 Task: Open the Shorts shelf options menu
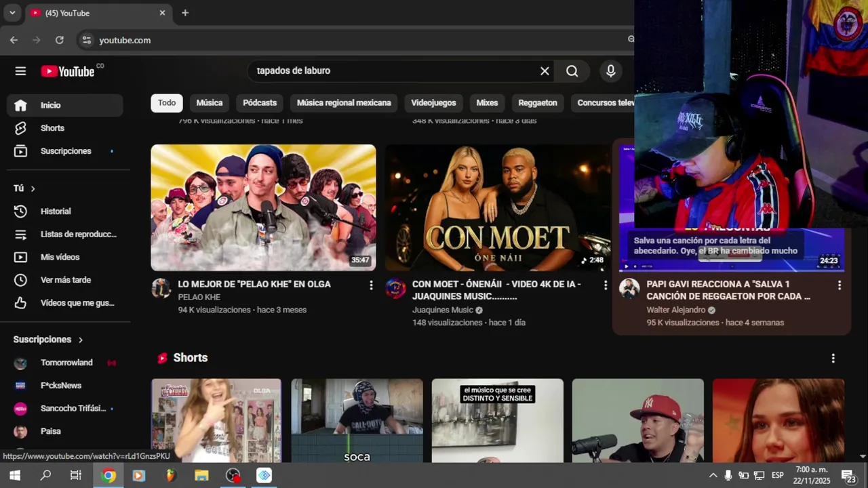(833, 358)
